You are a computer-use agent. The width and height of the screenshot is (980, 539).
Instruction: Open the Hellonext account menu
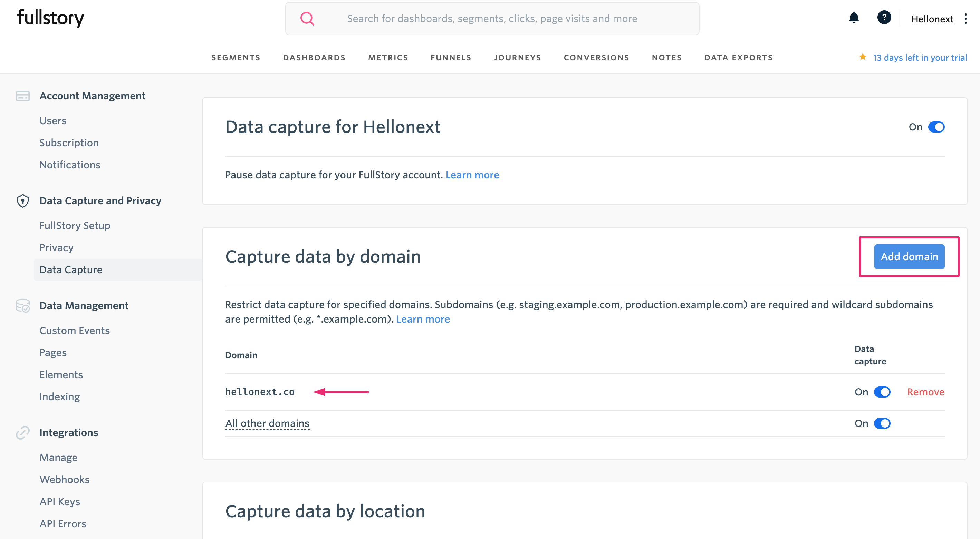click(x=932, y=19)
